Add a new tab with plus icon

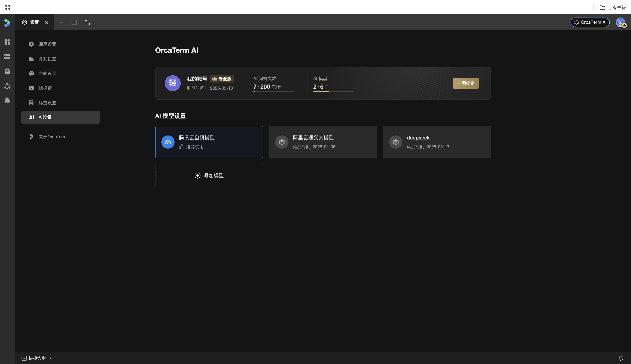pos(61,22)
